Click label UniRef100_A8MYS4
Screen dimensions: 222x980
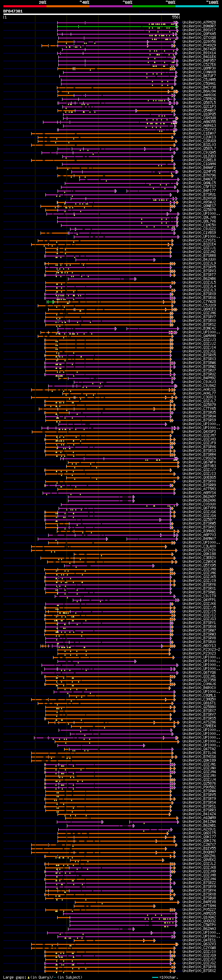pos(199,493)
